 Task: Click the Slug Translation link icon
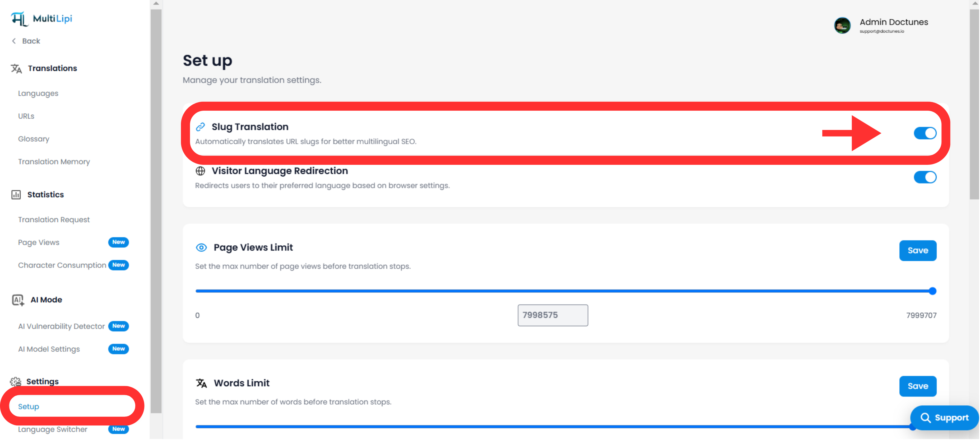pyautogui.click(x=201, y=127)
